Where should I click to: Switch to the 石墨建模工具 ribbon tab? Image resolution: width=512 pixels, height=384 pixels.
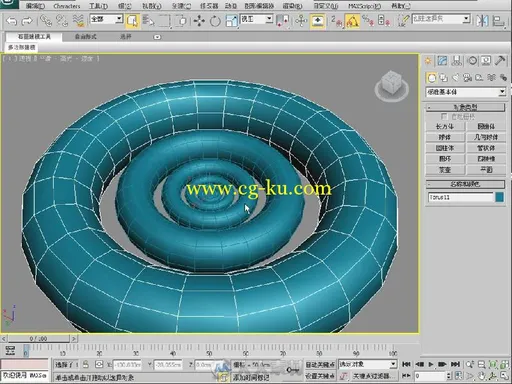(x=34, y=37)
